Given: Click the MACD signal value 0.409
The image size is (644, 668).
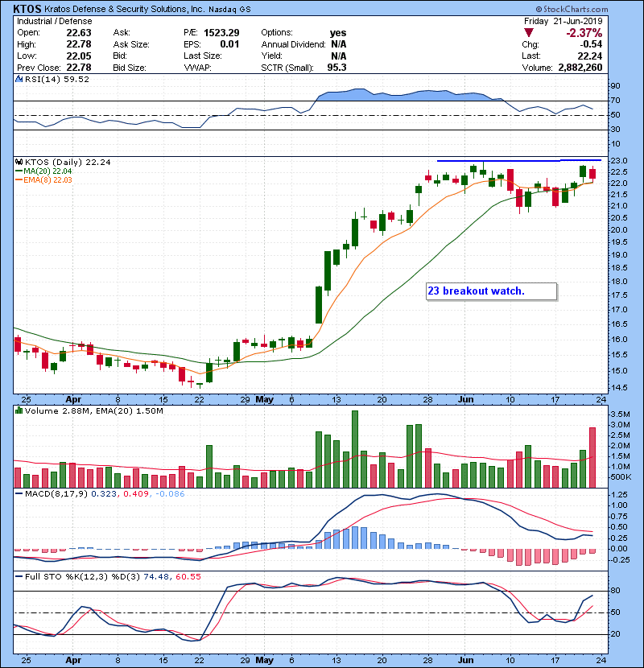Looking at the screenshot, I should (x=136, y=494).
